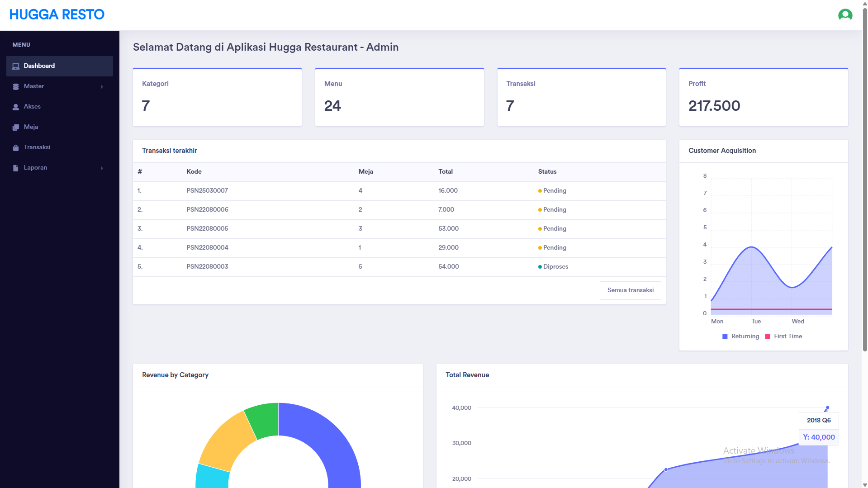Click the Dashboard laptop icon in sidebar
The height and width of the screenshot is (488, 868).
click(16, 66)
